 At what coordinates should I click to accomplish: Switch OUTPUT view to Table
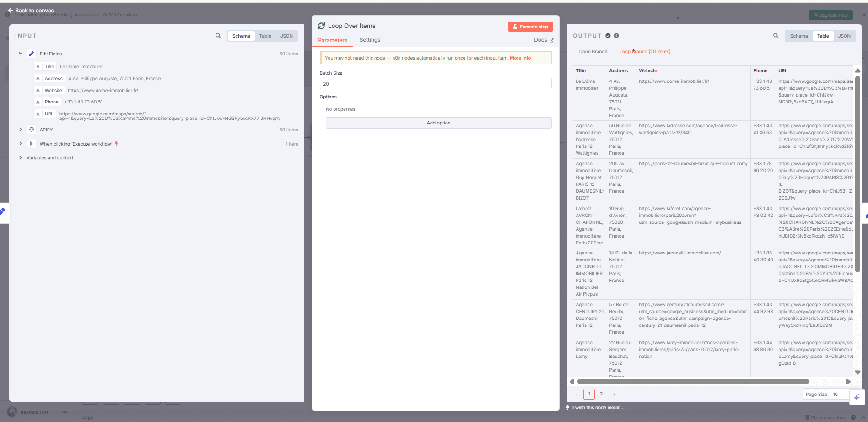click(823, 36)
